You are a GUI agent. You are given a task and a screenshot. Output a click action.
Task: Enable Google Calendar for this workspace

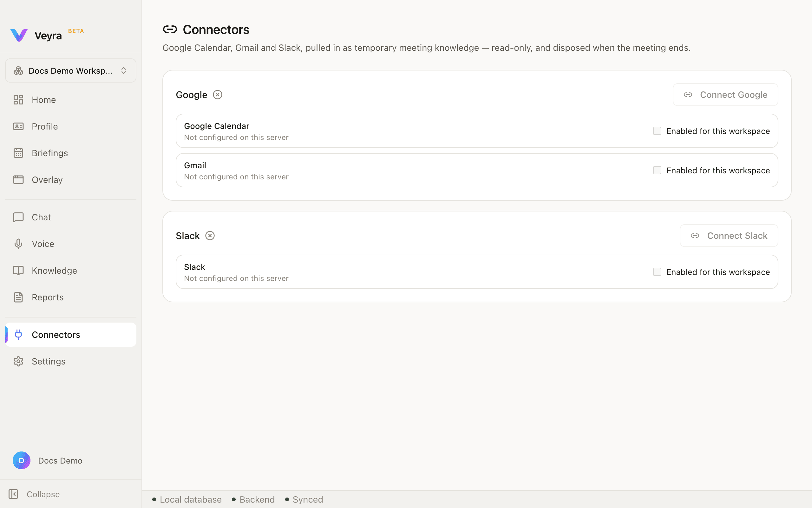click(x=657, y=131)
